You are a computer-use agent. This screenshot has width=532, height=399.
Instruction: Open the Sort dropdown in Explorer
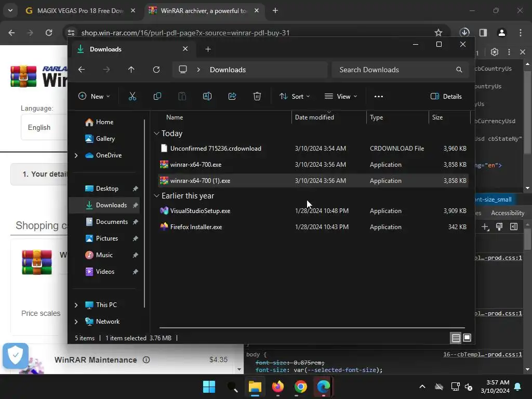point(295,96)
